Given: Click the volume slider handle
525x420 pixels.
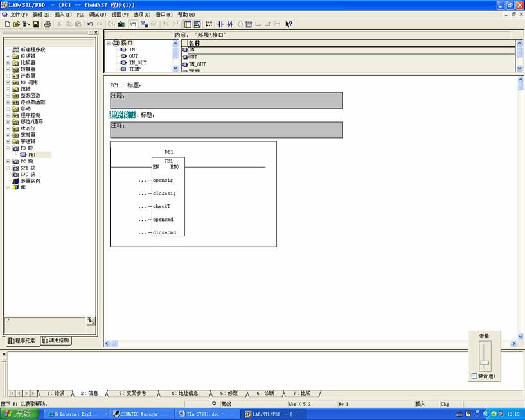Looking at the screenshot, I should click(x=485, y=363).
